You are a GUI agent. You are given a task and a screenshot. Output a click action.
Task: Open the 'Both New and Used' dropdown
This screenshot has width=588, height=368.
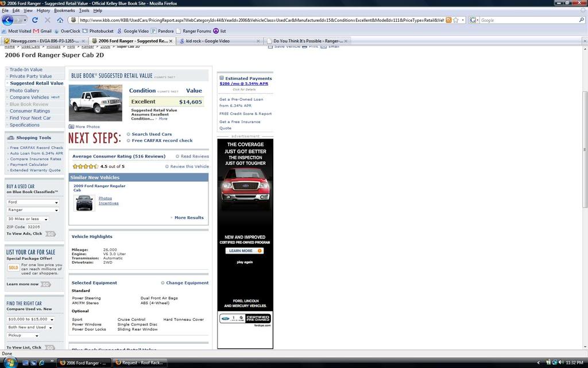[30, 327]
